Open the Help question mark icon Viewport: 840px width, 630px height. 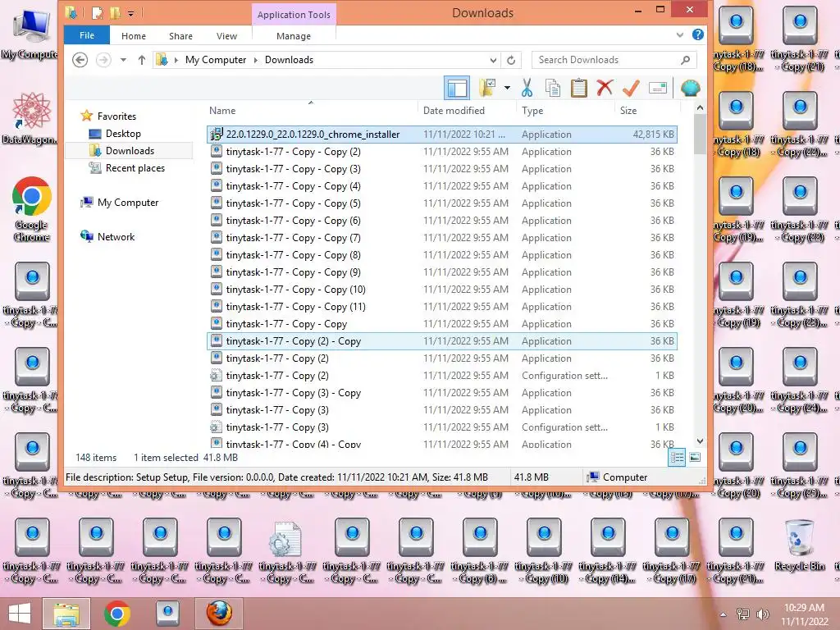pyautogui.click(x=697, y=34)
